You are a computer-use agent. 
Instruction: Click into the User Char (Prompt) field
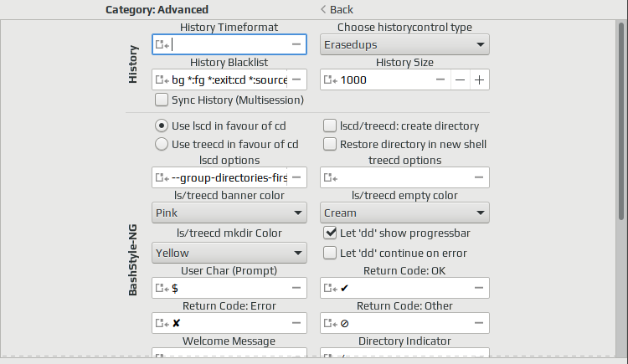pyautogui.click(x=229, y=288)
